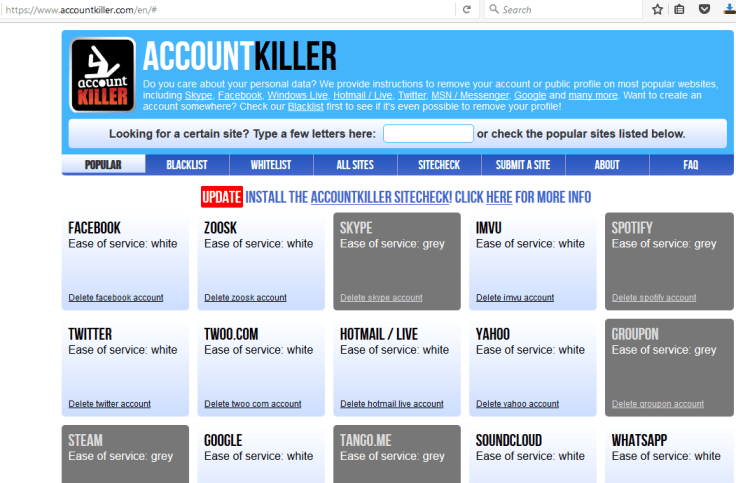
Task: Select the SKYPE card heading
Action: click(x=356, y=228)
